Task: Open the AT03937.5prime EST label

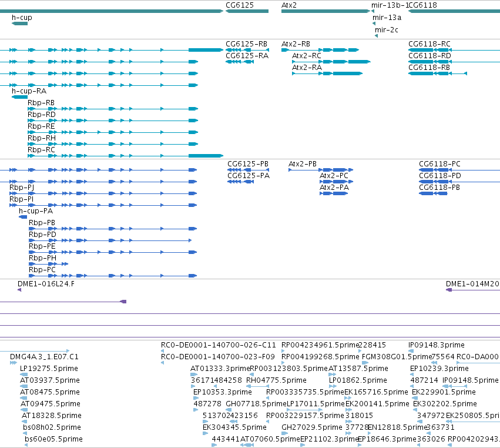Action: pos(50,380)
